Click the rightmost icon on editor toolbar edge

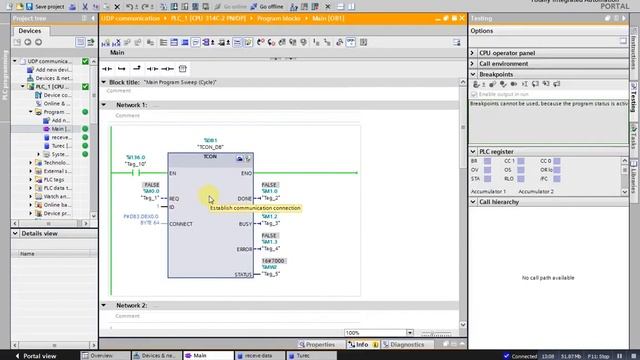coord(456,42)
